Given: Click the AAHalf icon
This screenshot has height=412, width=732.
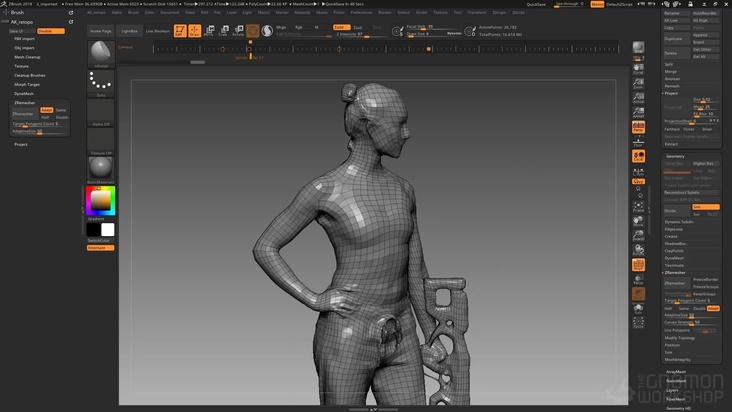Looking at the screenshot, I should (638, 112).
